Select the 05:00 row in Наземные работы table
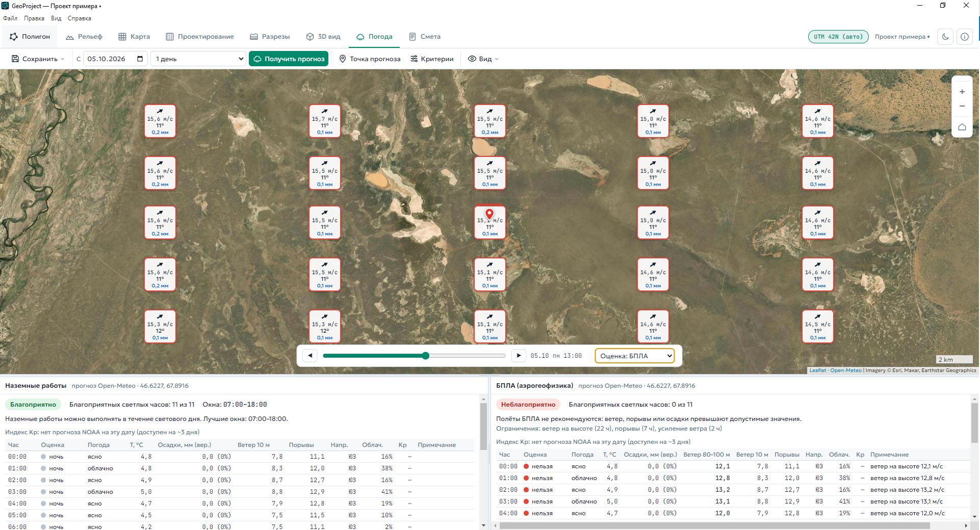The width and height of the screenshot is (980, 530). [x=240, y=515]
